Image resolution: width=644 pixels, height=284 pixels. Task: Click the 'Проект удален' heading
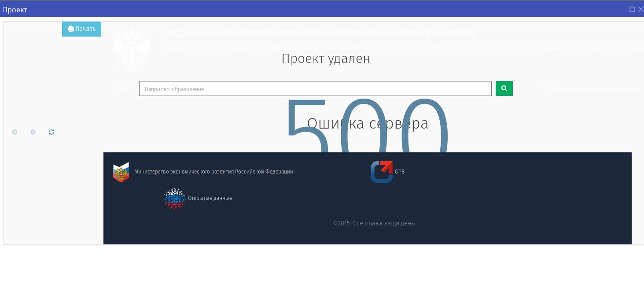coord(326,59)
